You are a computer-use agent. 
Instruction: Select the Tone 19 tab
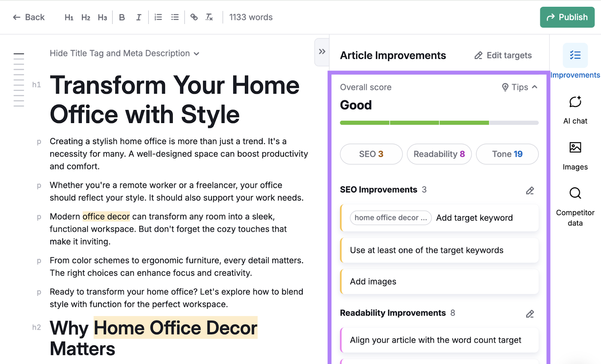[x=507, y=154]
